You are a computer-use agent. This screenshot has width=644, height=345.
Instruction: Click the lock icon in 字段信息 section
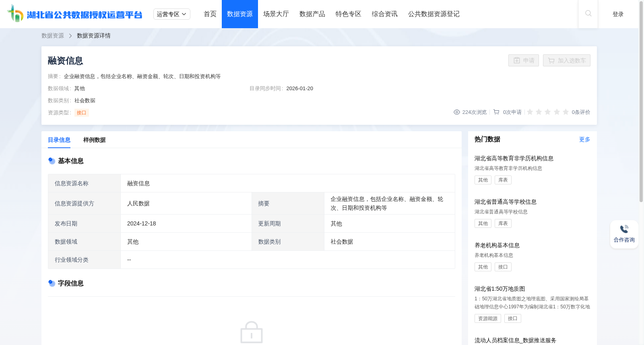click(252, 332)
